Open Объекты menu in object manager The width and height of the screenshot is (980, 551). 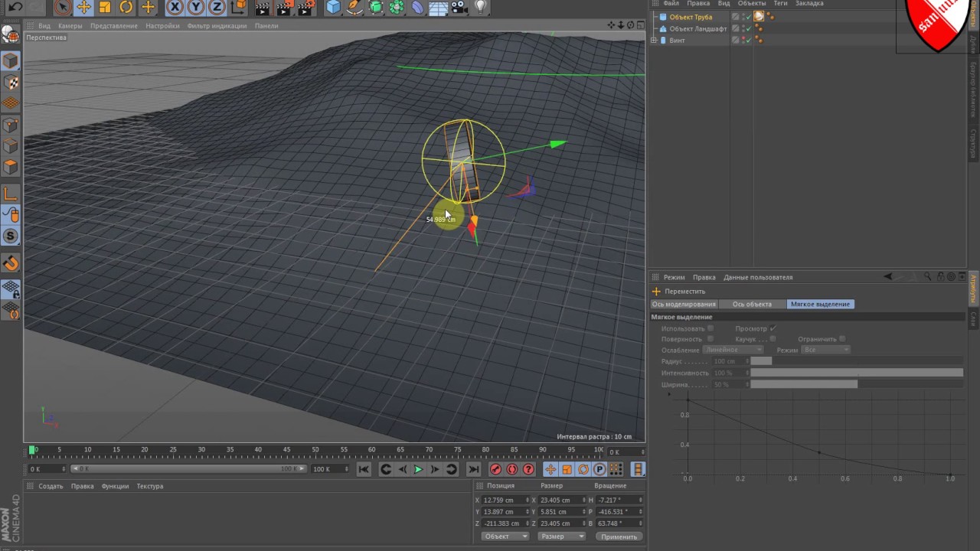(752, 4)
